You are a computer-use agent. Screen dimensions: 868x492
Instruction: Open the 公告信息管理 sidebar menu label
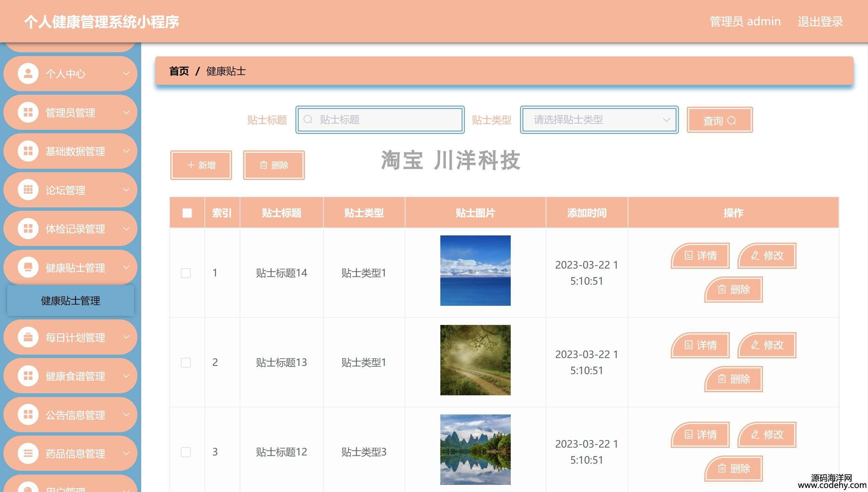click(x=75, y=415)
